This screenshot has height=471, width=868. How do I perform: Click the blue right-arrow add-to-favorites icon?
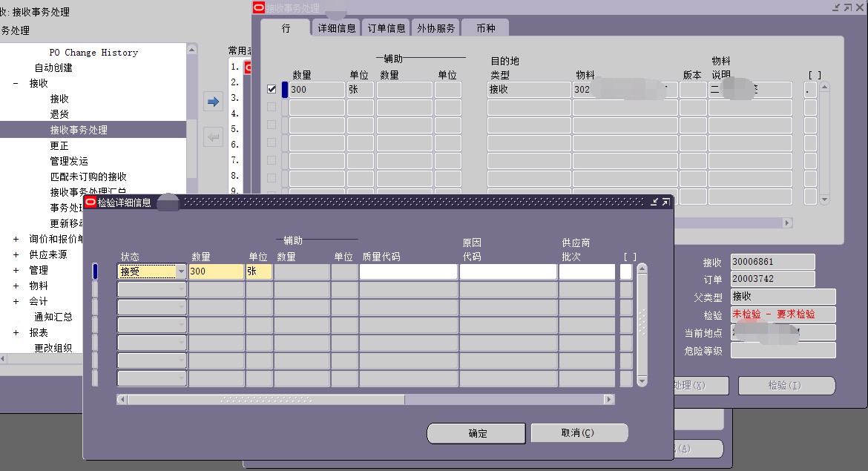pyautogui.click(x=214, y=102)
